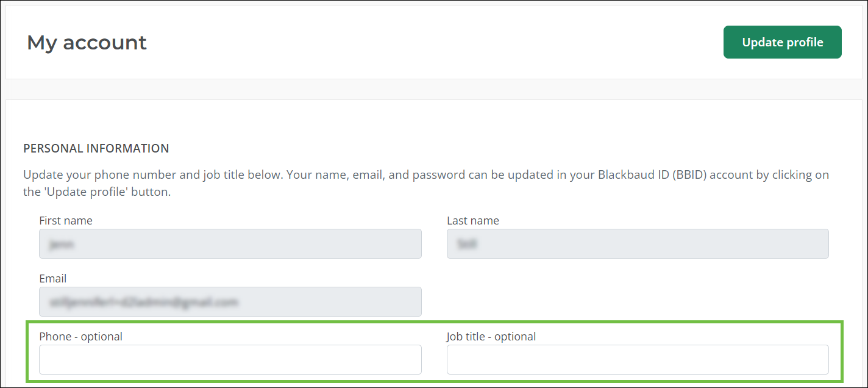Click the Phone - optional label
Viewport: 868px width, 388px height.
[x=80, y=336]
